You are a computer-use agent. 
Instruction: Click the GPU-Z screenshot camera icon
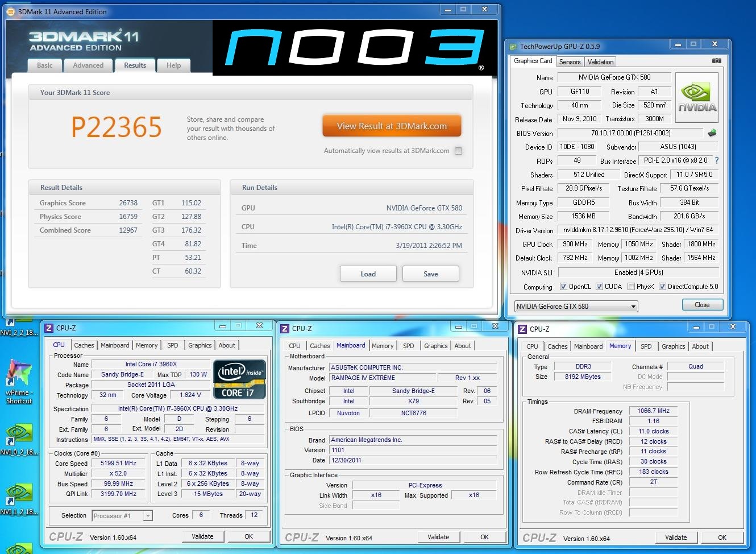click(716, 61)
